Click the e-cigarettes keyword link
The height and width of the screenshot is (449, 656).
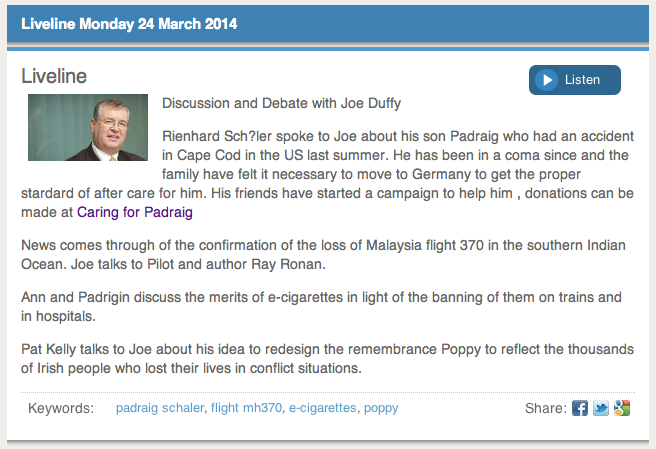(x=322, y=408)
